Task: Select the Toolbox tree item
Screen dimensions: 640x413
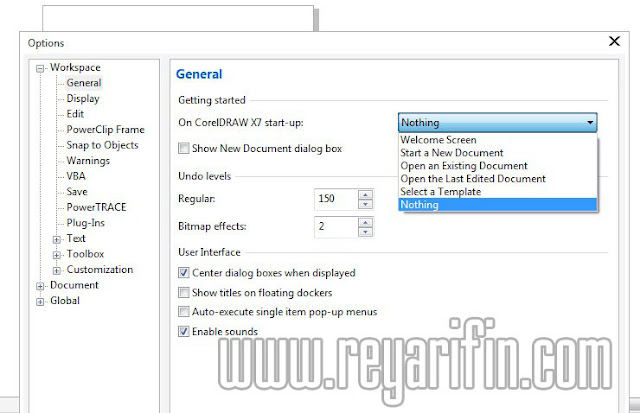Action: pyautogui.click(x=85, y=253)
